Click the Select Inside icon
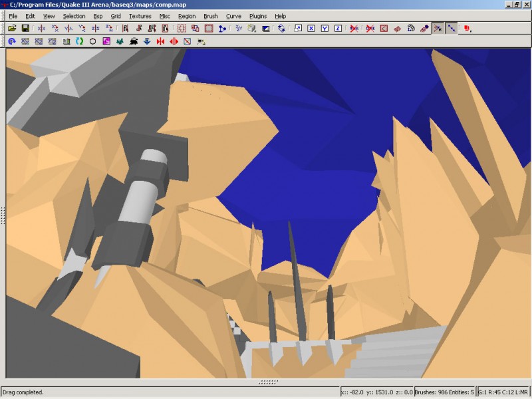The height and width of the screenshot is (399, 532). click(x=165, y=29)
